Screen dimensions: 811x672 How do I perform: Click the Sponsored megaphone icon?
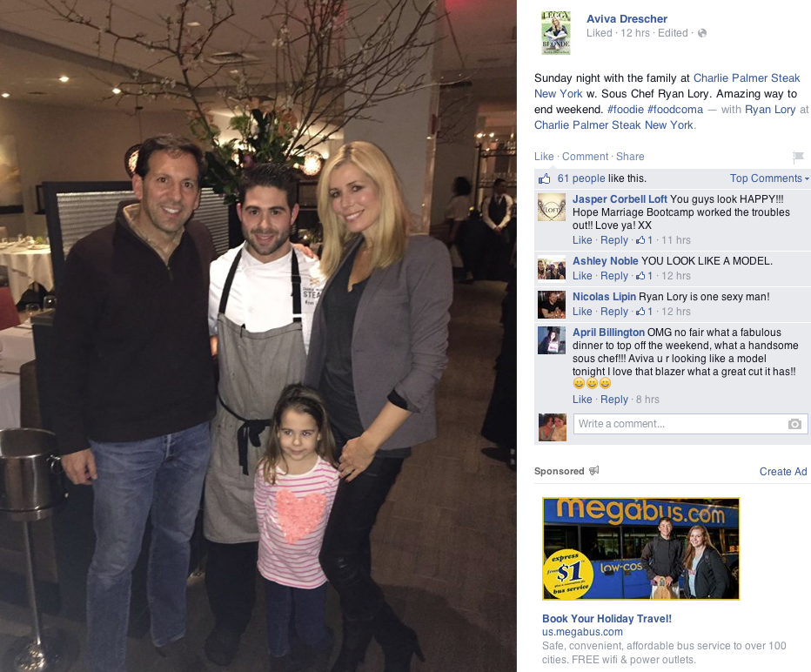click(594, 470)
